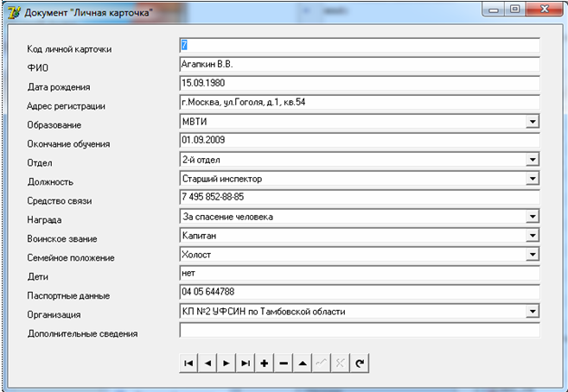Open the Образование dropdown list
This screenshot has width=568, height=392.
click(x=533, y=123)
